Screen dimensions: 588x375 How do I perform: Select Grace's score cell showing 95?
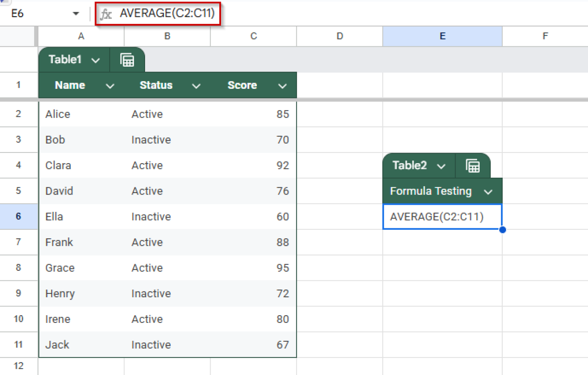pos(253,268)
